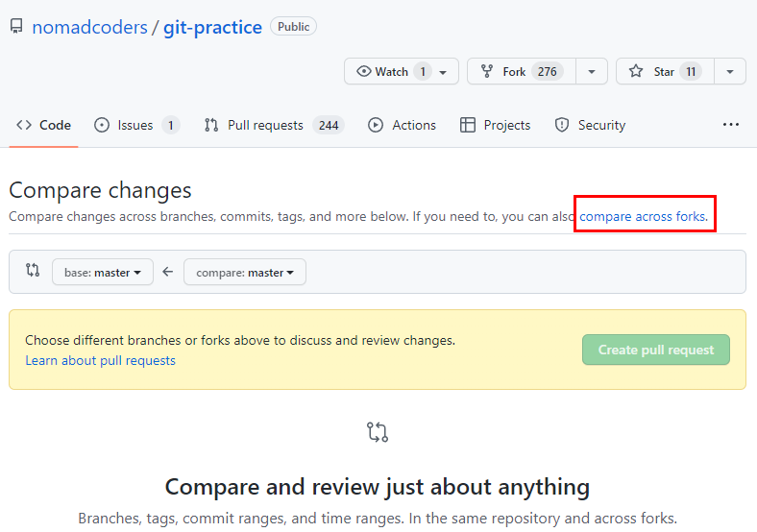This screenshot has height=532, width=757.
Task: Open the three-dot overflow tab menu
Action: (730, 125)
